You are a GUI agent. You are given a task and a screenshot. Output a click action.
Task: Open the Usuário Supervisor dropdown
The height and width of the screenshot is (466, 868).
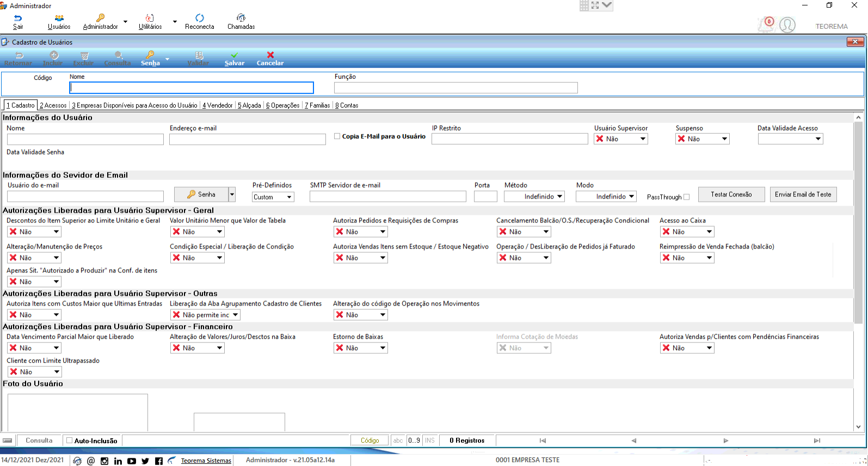click(x=621, y=139)
